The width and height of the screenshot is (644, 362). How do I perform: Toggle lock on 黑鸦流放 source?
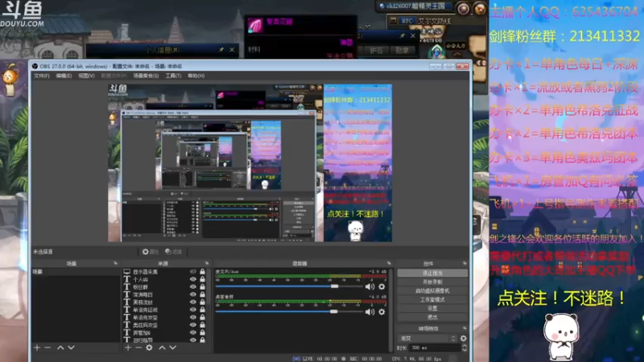[202, 302]
